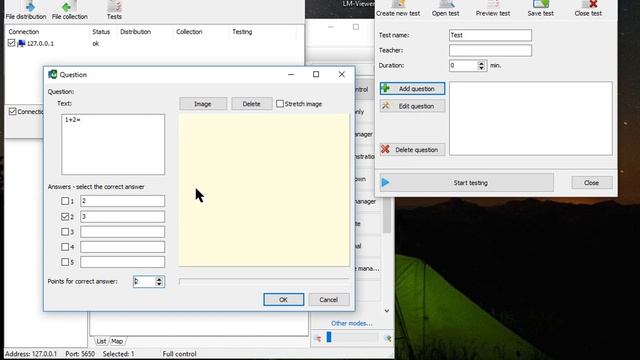This screenshot has width=640, height=360.
Task: Click answer 4 text field
Action: [122, 247]
